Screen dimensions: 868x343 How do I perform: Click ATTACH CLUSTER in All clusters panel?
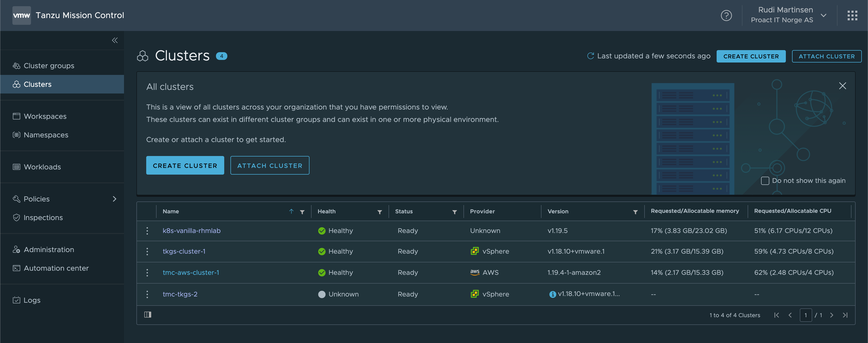coord(269,166)
